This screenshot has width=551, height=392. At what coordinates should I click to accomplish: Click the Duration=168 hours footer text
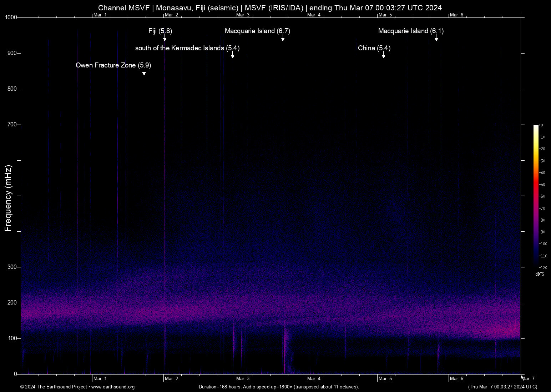click(x=279, y=387)
